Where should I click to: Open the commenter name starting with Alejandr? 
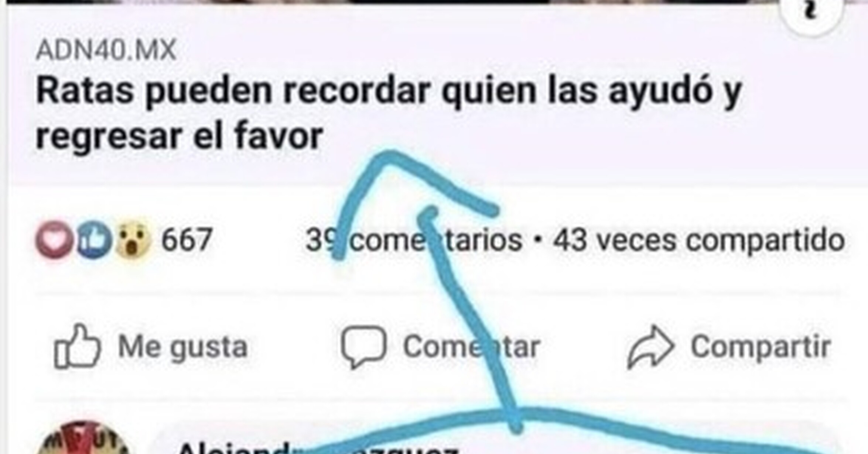(318, 449)
